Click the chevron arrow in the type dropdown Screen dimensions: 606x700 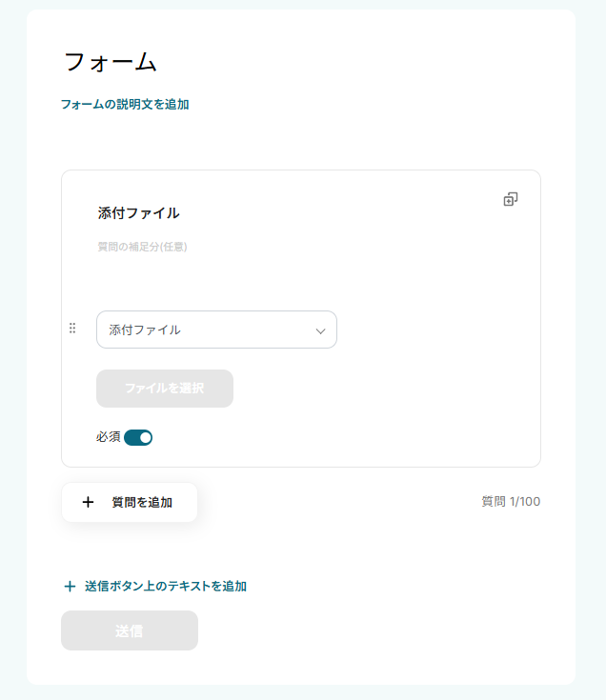pyautogui.click(x=321, y=330)
